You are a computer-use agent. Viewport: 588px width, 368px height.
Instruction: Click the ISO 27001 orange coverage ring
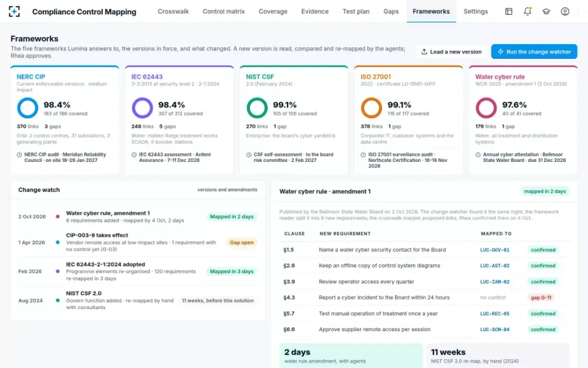click(x=371, y=108)
